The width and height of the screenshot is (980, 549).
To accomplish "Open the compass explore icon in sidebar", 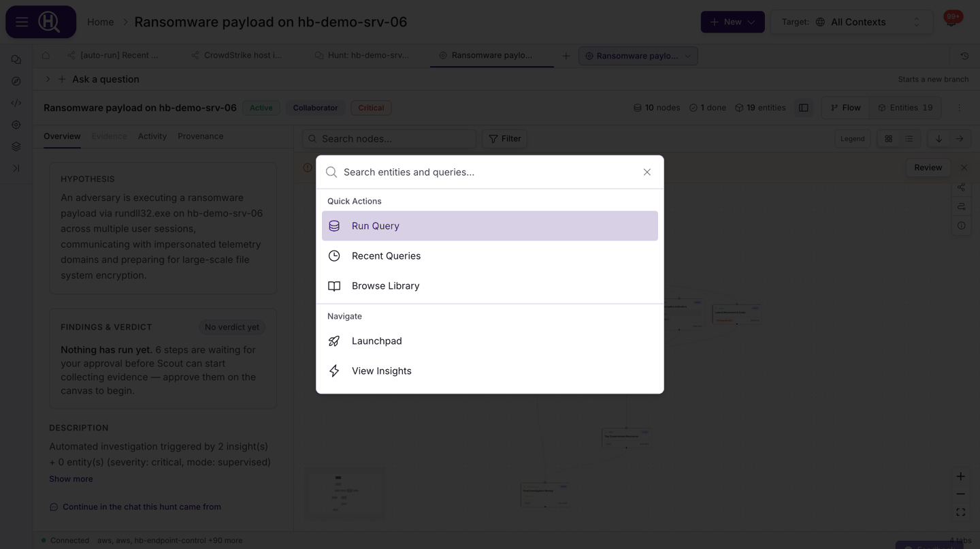I will 16,81.
